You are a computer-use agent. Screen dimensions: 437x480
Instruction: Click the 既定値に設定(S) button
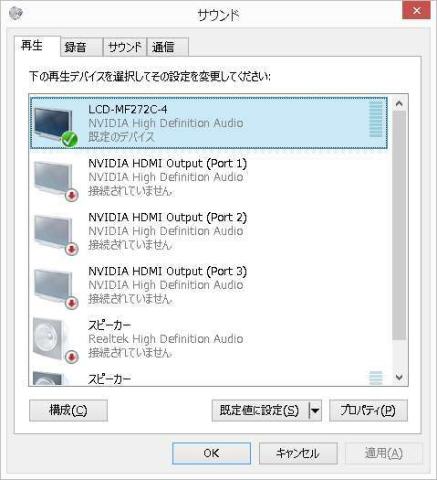pyautogui.click(x=260, y=411)
